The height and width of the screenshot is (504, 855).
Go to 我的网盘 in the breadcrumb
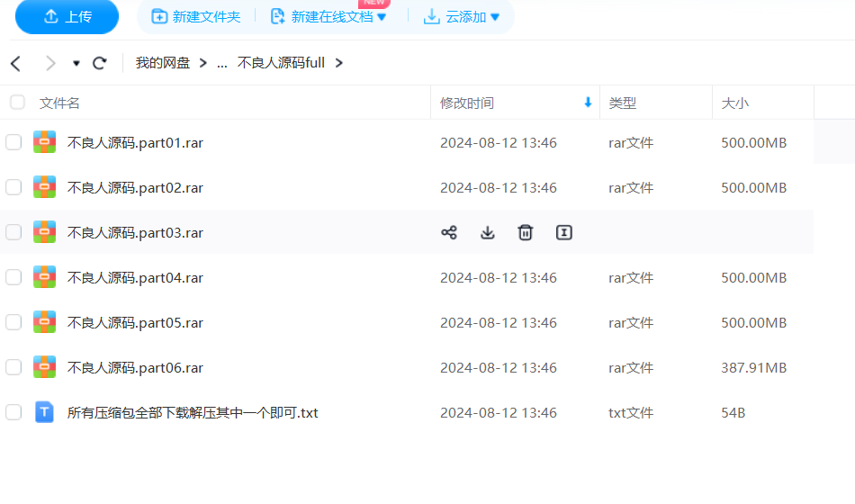tap(163, 63)
